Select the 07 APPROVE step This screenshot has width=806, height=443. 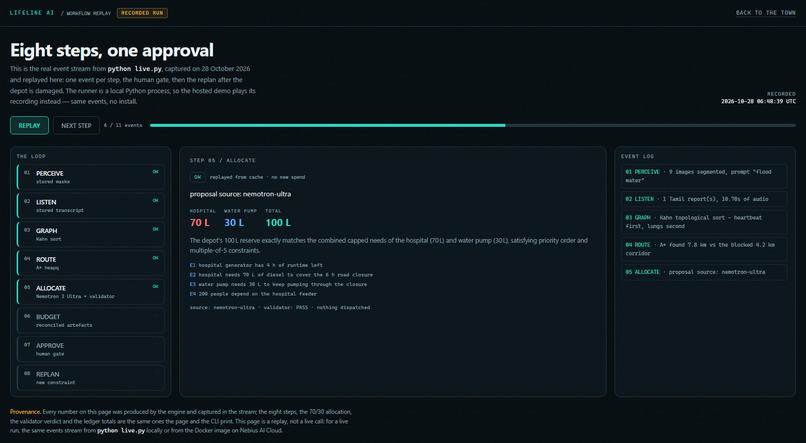coord(90,349)
